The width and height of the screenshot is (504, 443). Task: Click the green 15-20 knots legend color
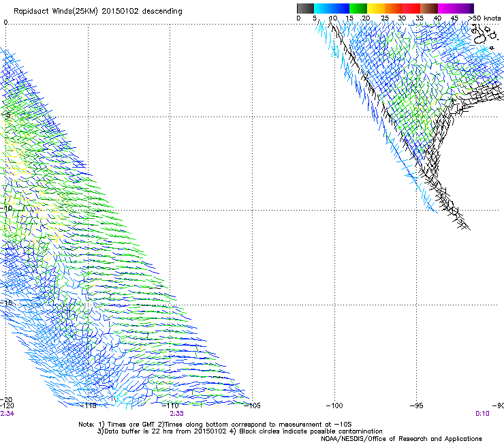coord(358,8)
